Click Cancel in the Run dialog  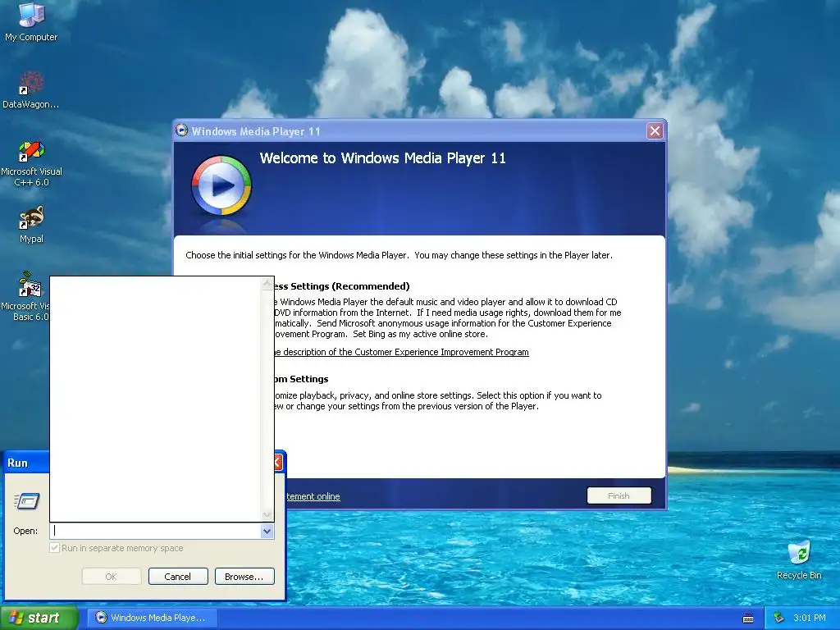[178, 577]
